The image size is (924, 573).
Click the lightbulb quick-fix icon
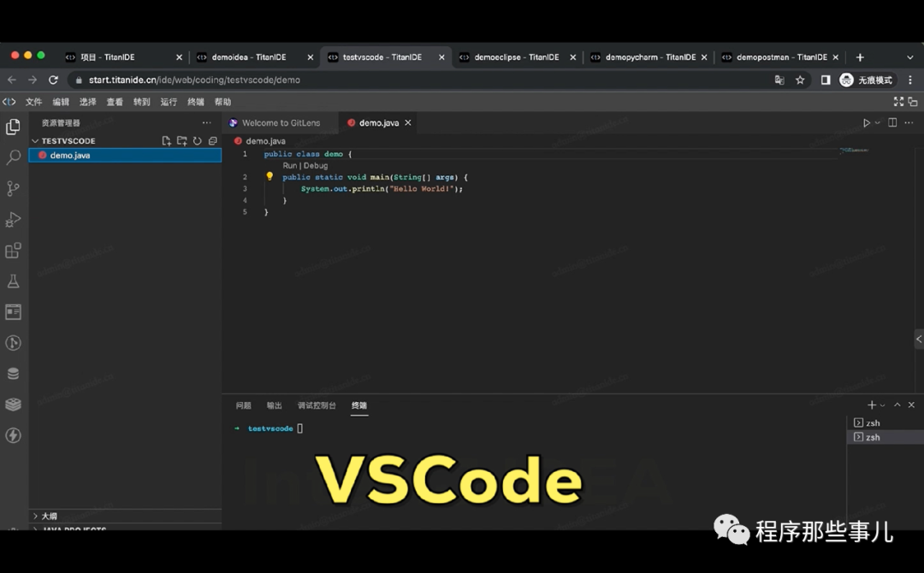(269, 176)
